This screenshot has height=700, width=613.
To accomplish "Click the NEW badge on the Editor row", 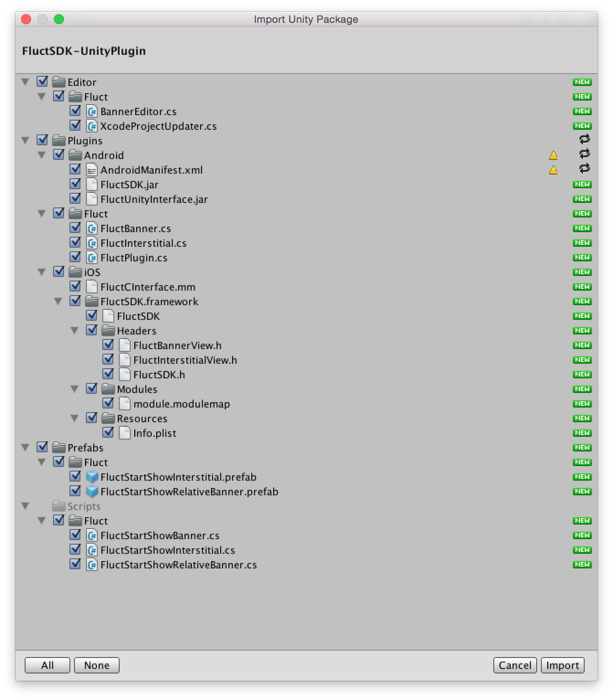I will [582, 82].
